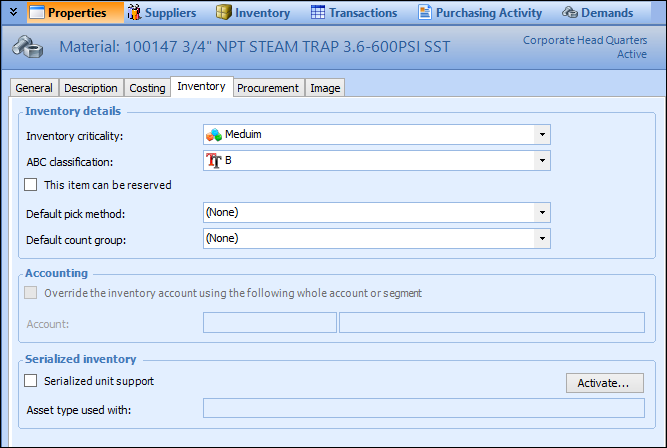Image resolution: width=667 pixels, height=448 pixels.
Task: Click the Material 100147 title text
Action: (x=254, y=47)
